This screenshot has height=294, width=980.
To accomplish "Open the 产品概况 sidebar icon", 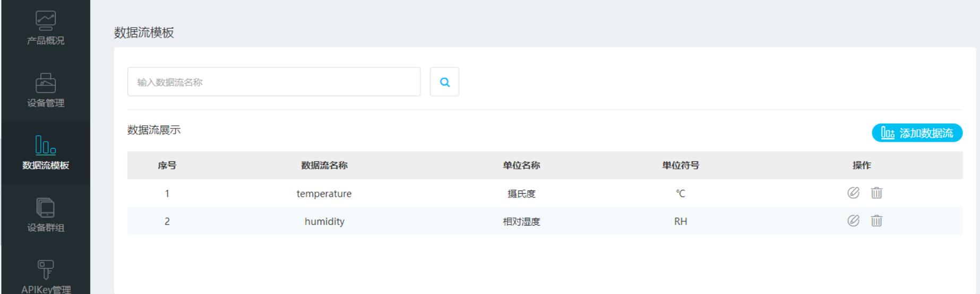I will click(46, 20).
